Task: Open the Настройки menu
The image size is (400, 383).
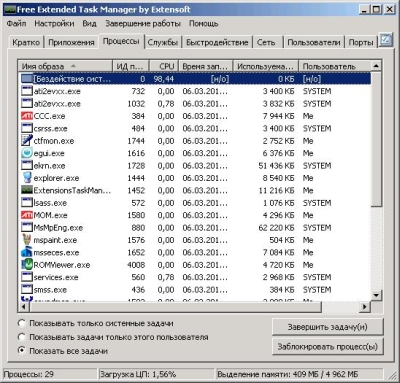Action: [x=54, y=24]
